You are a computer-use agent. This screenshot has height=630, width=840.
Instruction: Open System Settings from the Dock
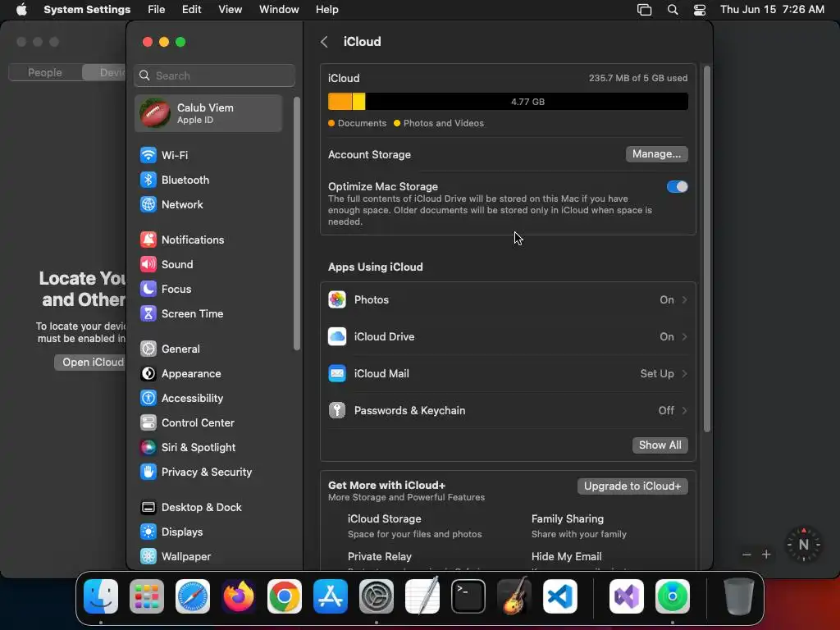(x=377, y=596)
